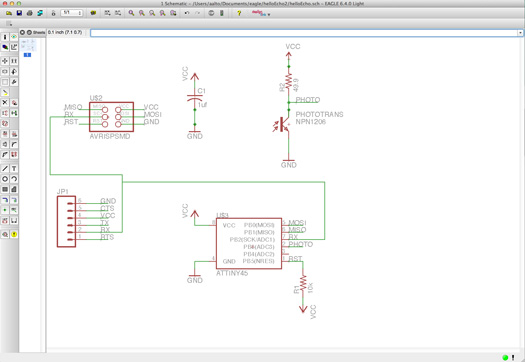Screen dimensions: 525x362
Task: Print the schematic with the printer icon
Action: 29,13
